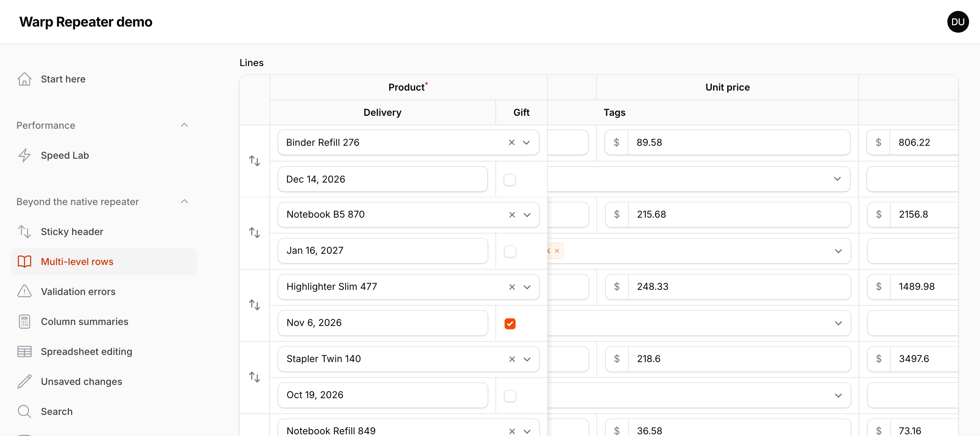This screenshot has width=980, height=436.
Task: Open the DU user avatar menu
Action: tap(958, 22)
